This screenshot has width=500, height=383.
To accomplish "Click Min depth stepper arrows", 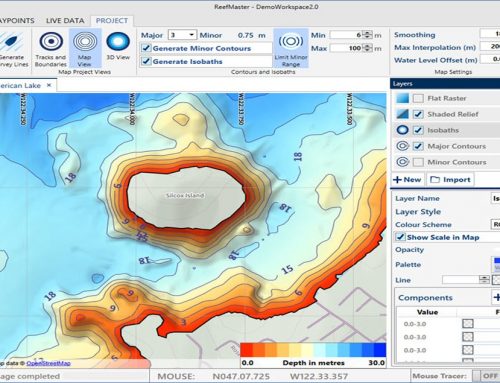I will click(367, 35).
